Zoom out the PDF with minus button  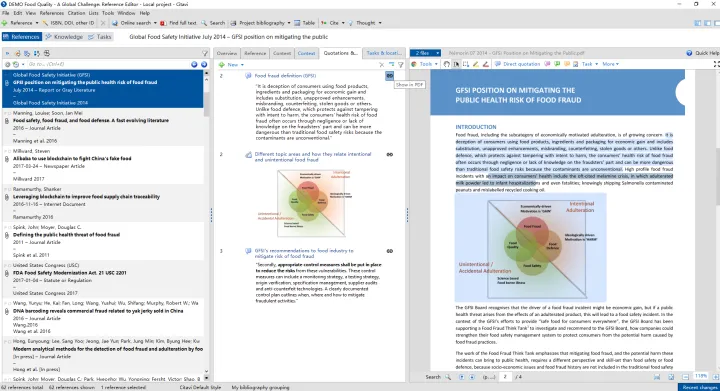click(685, 377)
